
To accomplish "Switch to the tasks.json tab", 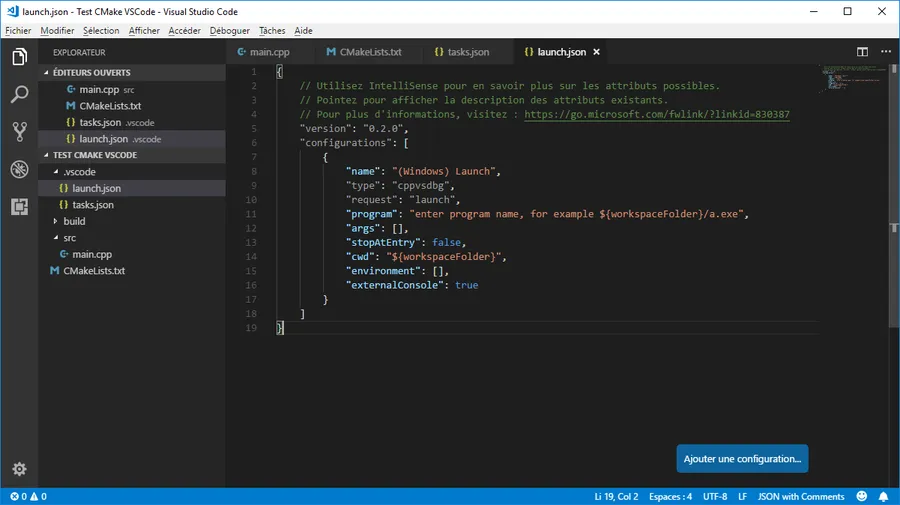I will click(468, 52).
